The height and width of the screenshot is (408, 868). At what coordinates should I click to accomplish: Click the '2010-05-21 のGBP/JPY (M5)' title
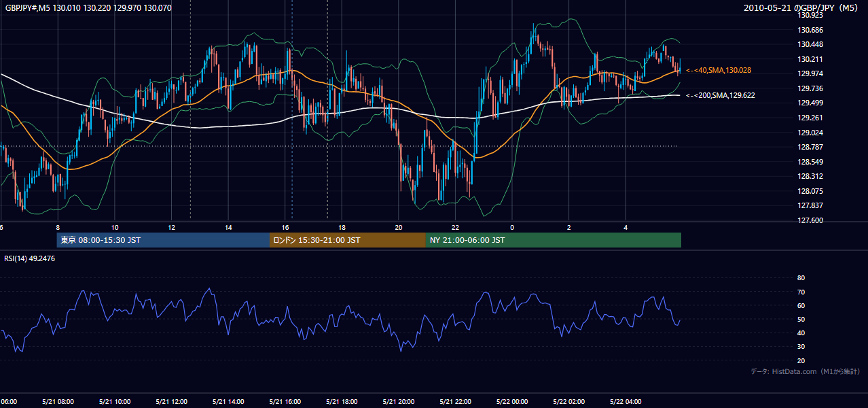(x=802, y=8)
